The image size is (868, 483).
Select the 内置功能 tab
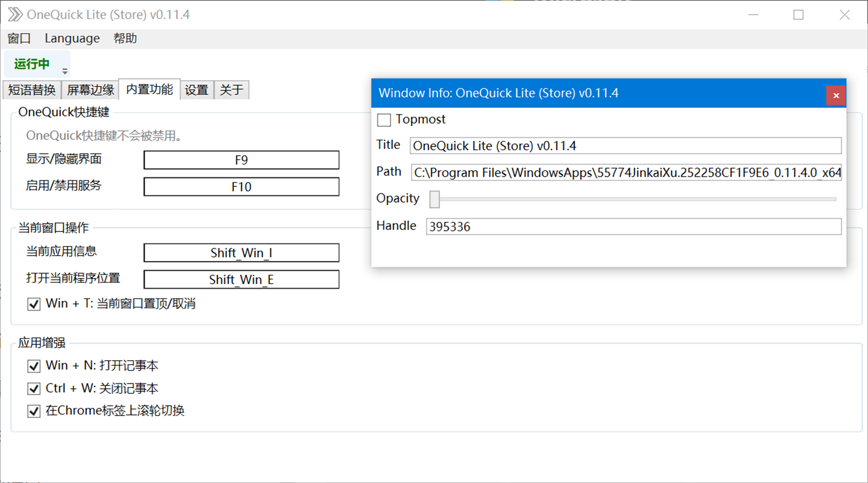(x=149, y=89)
